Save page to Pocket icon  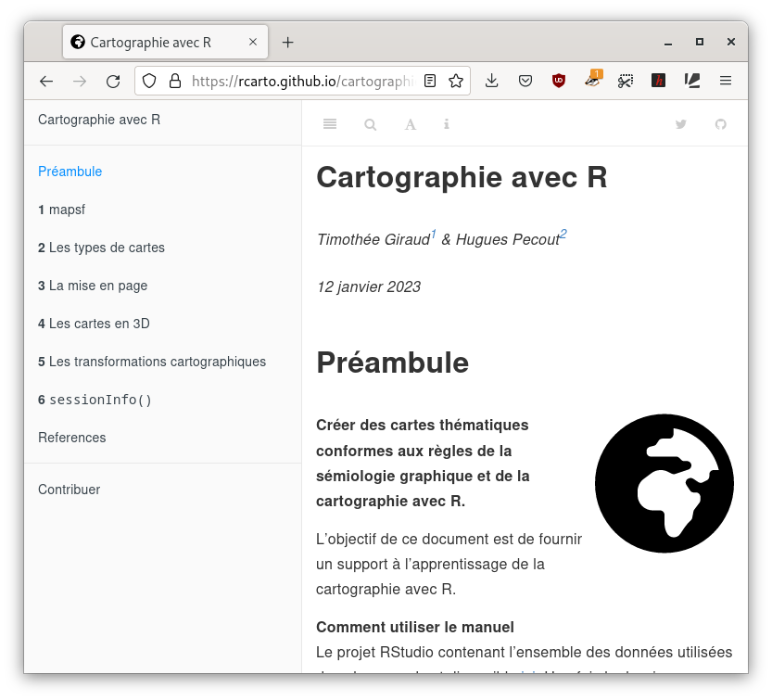(525, 82)
